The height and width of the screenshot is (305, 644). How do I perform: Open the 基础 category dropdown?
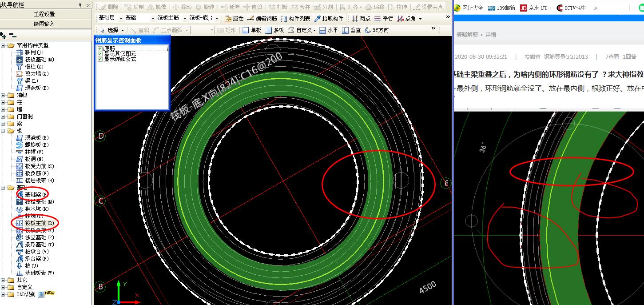pos(153,18)
